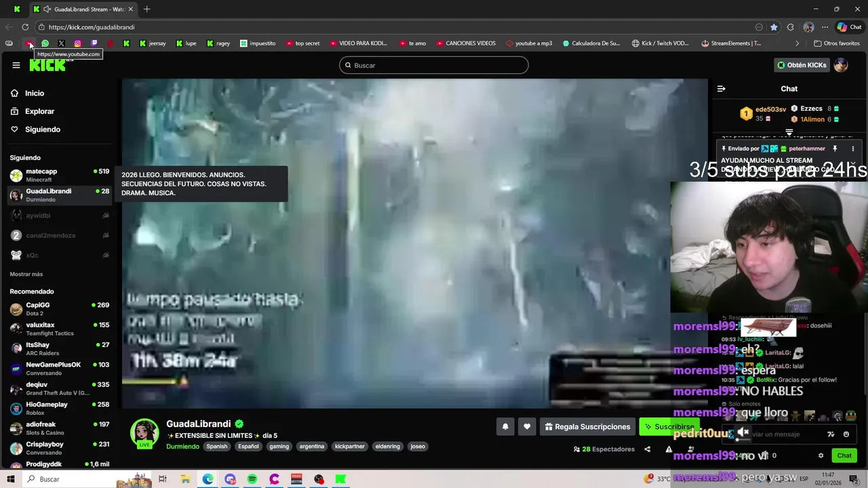868x488 pixels.
Task: Open recommended channel valuxitax
Action: (60, 329)
